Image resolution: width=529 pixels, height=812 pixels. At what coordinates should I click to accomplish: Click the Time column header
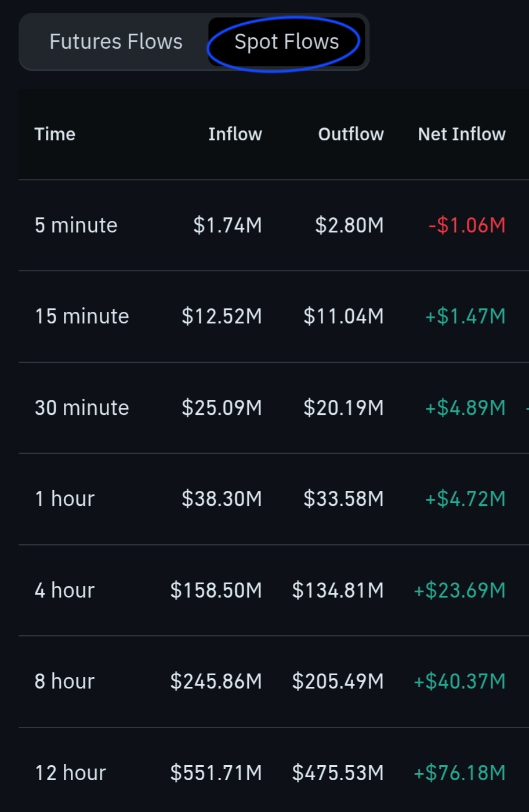55,134
